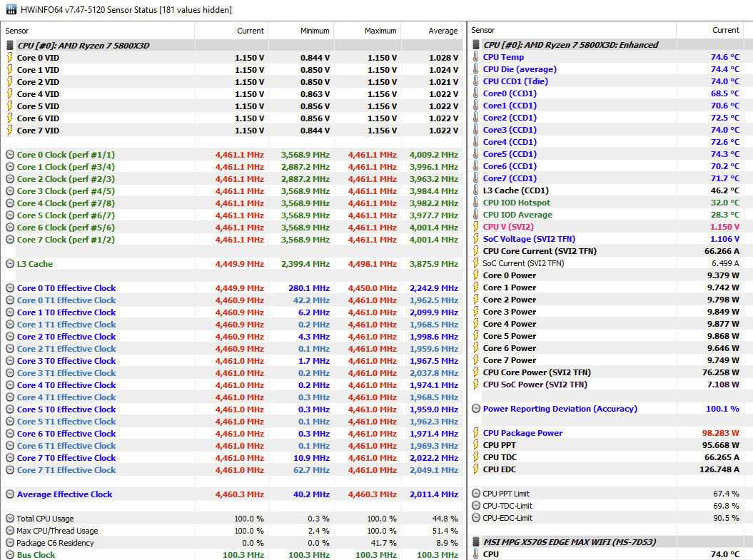Click the chip icon beside the Enhanced CPU group

(476, 45)
